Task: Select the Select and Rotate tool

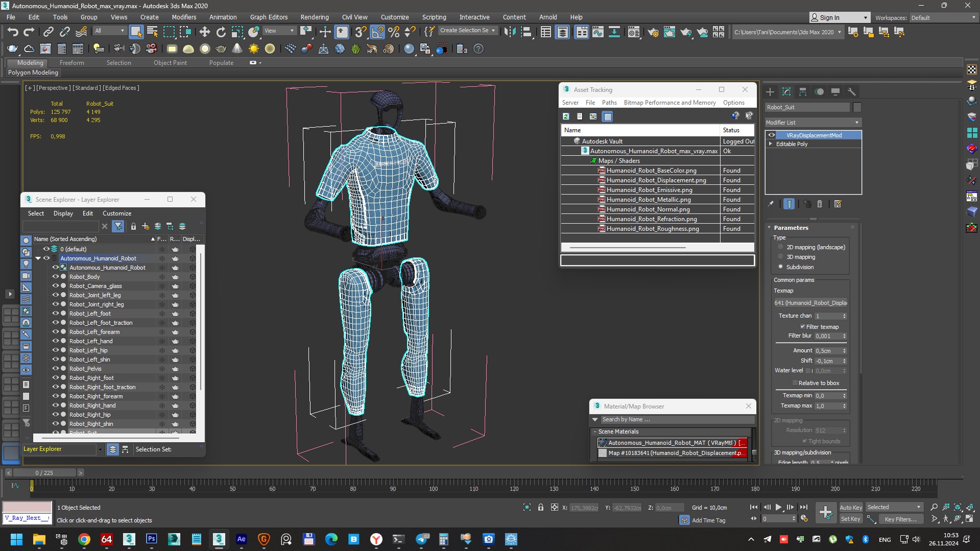Action: [221, 32]
